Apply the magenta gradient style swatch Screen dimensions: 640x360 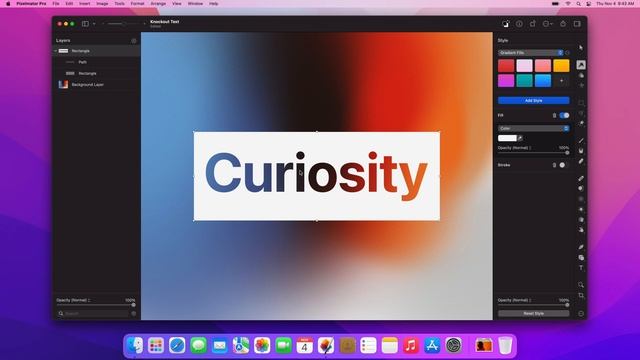click(x=506, y=81)
